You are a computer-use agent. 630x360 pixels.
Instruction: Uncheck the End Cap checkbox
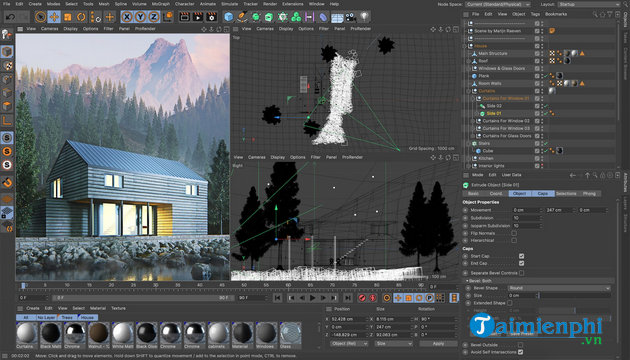[x=522, y=263]
